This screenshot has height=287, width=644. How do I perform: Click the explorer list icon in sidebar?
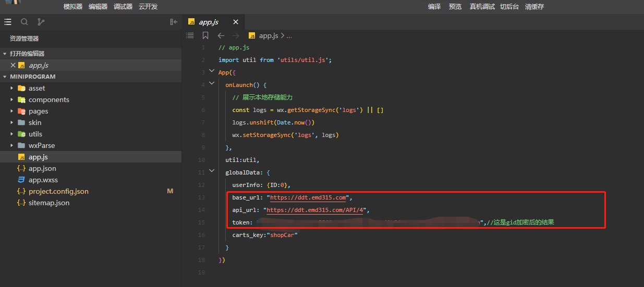(x=8, y=22)
